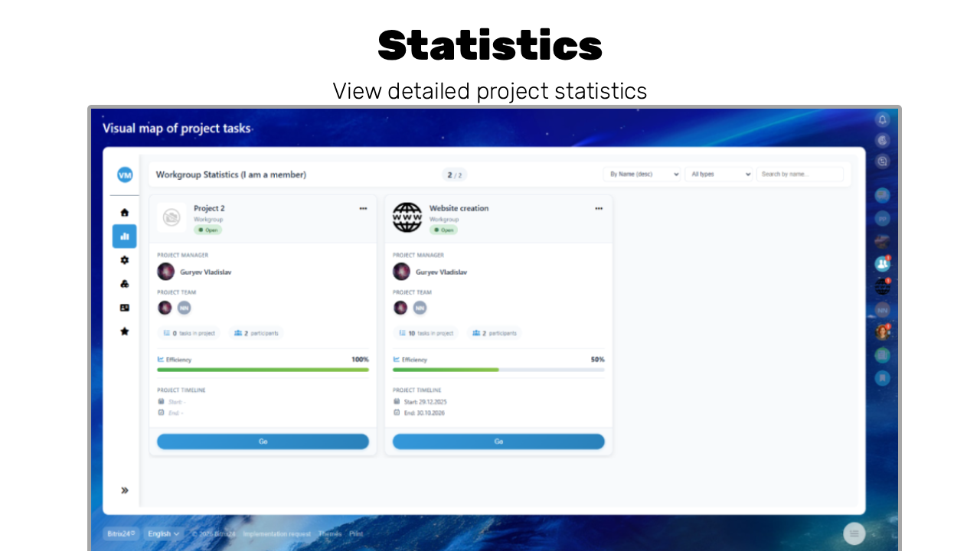Select the Statistics bar chart sidebar icon

pos(125,236)
